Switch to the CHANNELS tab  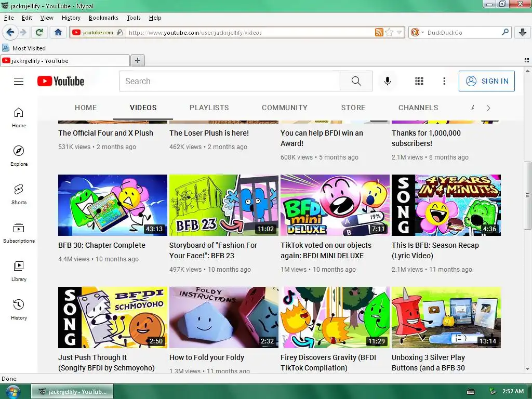pos(418,108)
